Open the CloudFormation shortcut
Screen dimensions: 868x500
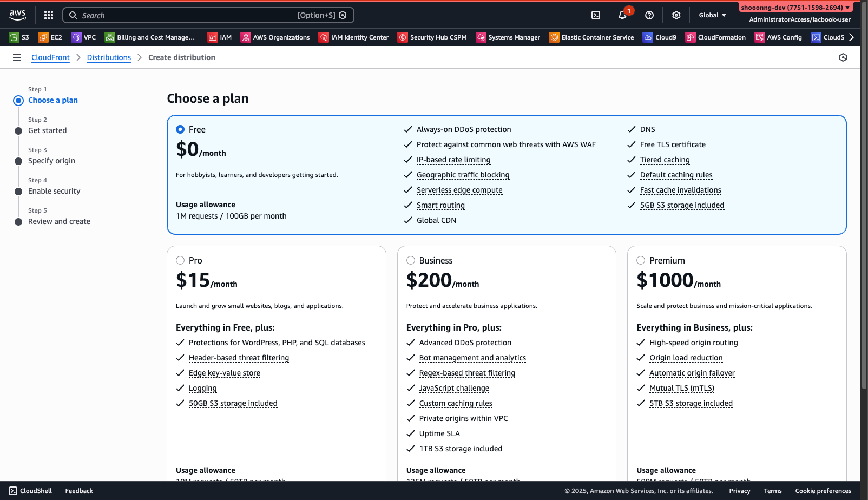pyautogui.click(x=715, y=37)
